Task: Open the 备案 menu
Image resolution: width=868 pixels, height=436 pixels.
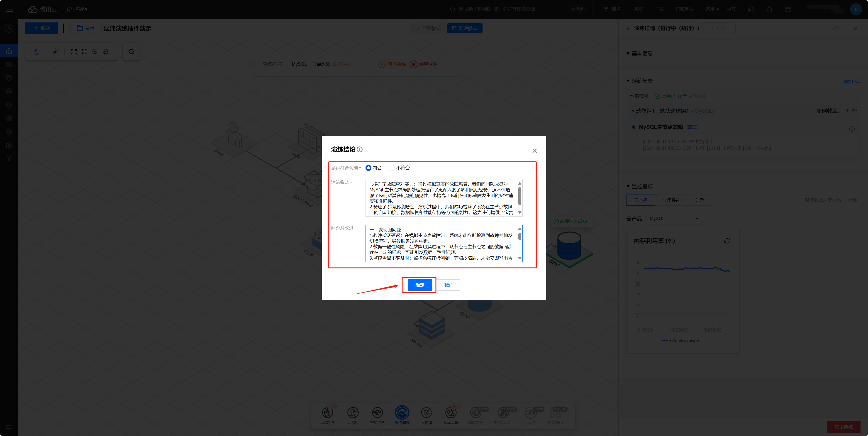Action: [638, 9]
